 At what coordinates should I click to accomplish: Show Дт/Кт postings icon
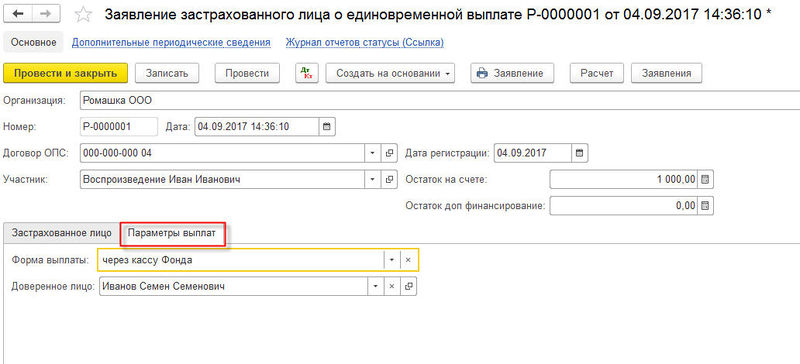point(307,73)
